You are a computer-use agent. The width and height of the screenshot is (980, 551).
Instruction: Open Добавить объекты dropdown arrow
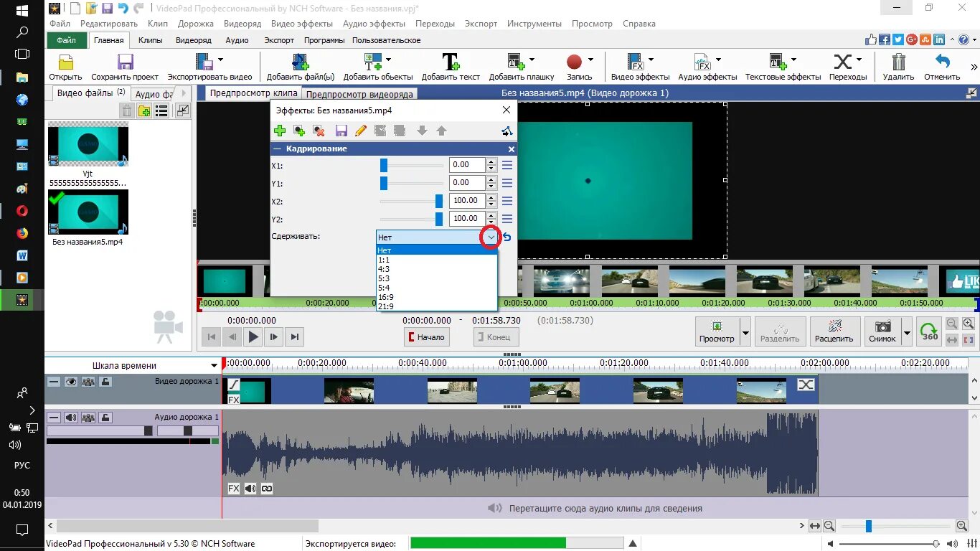388,60
